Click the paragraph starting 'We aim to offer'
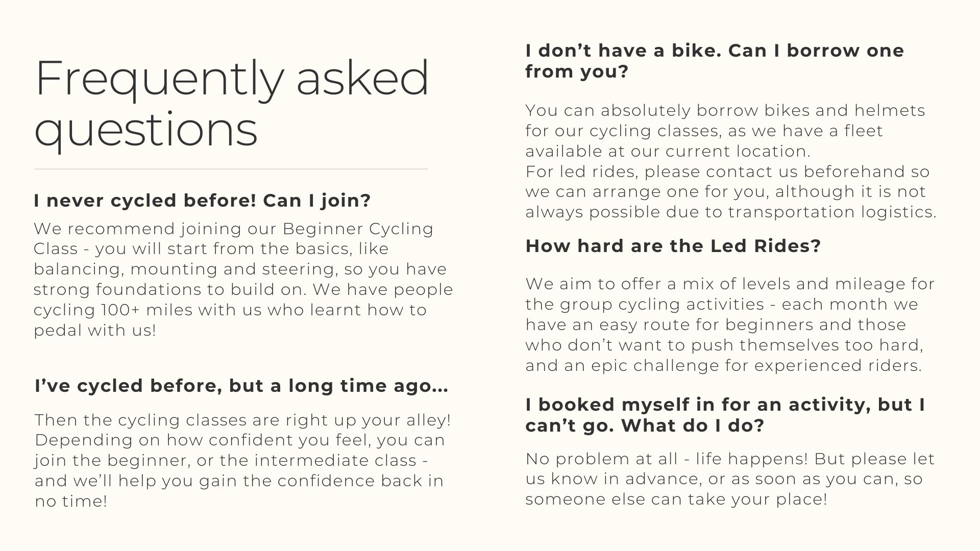Viewport: 980px width, 551px height. [x=730, y=324]
